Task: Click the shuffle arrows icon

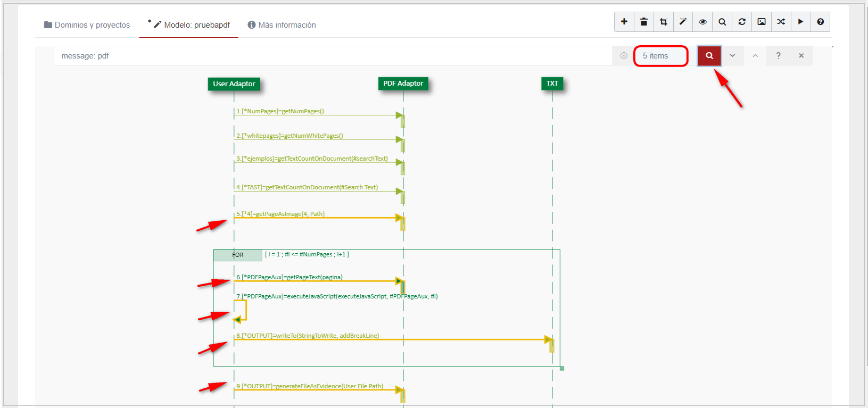Action: pos(781,22)
